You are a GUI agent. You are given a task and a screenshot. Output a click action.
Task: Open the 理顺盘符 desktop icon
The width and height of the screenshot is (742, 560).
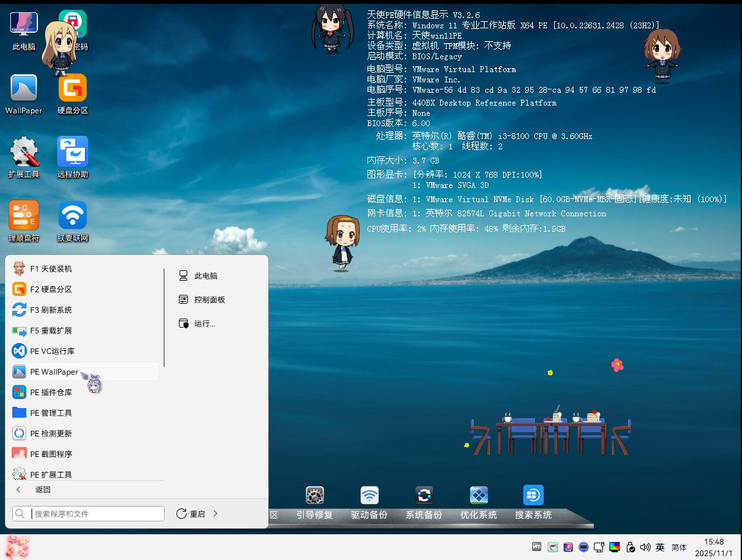pyautogui.click(x=24, y=216)
